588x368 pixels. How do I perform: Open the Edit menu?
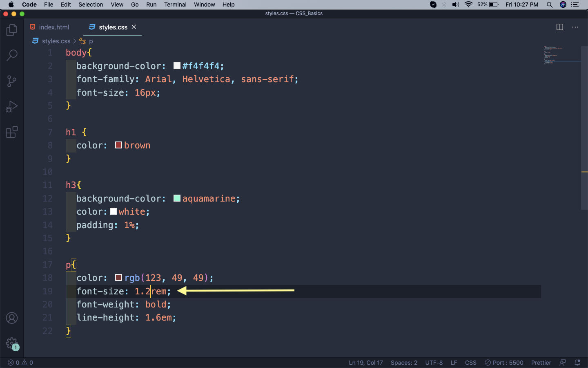pyautogui.click(x=66, y=4)
